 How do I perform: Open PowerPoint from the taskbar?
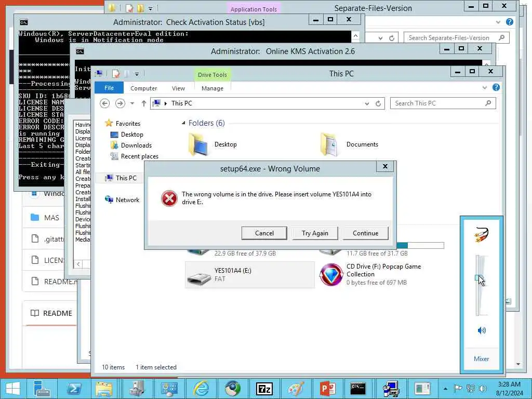tap(327, 389)
